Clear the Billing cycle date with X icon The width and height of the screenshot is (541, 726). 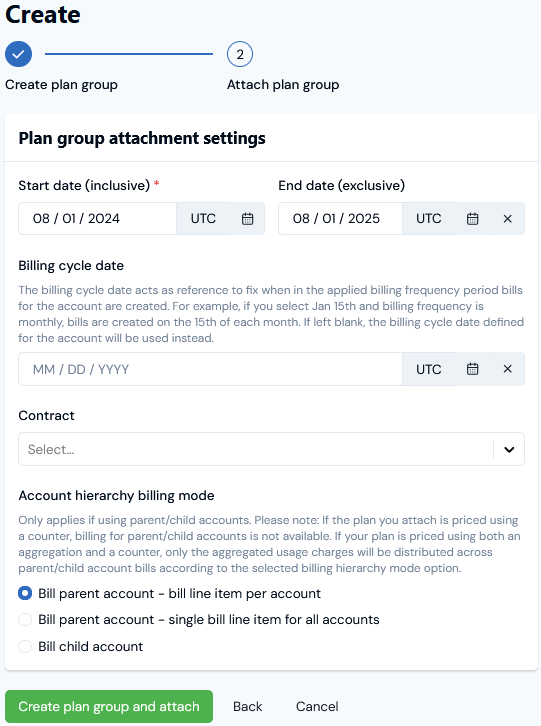tap(508, 369)
